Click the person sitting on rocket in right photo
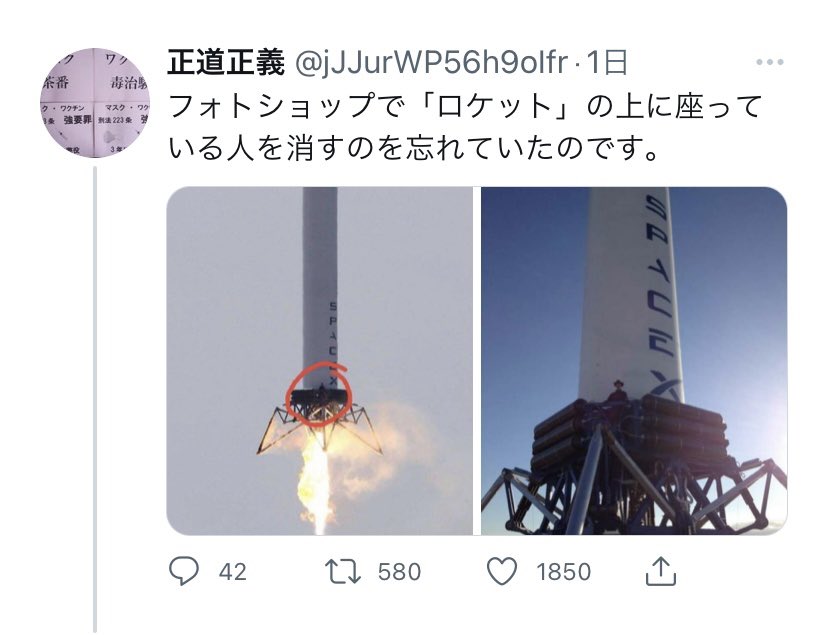Image resolution: width=828 pixels, height=635 pixels. 617,391
